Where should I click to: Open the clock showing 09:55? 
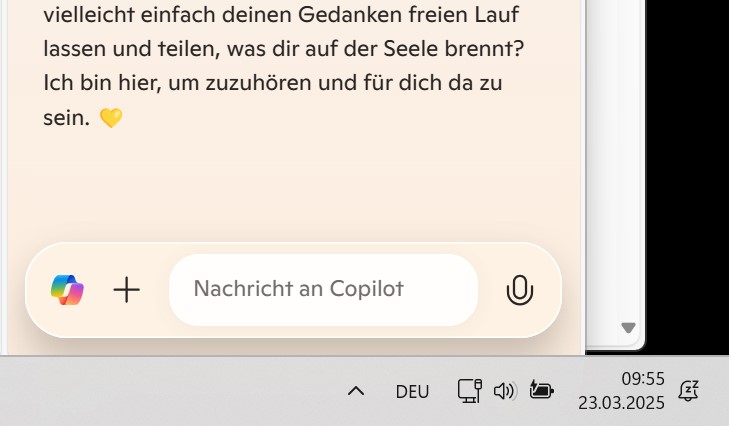643,379
